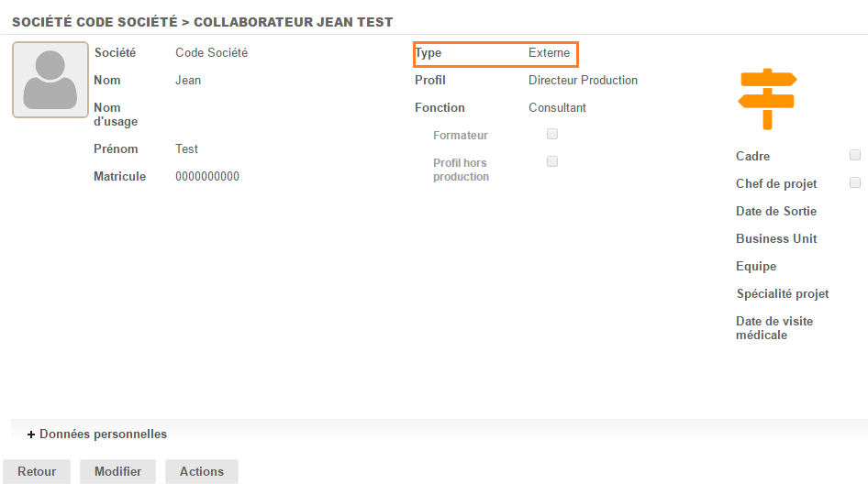868x484 pixels.
Task: Click the Date de Sortie label
Action: 775,212
